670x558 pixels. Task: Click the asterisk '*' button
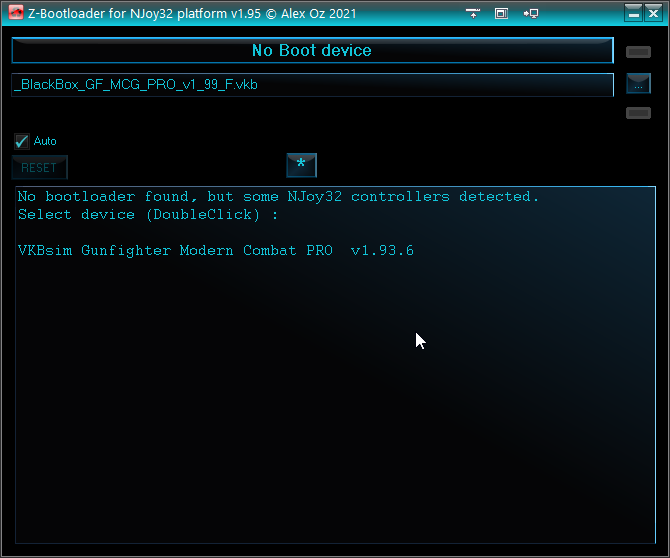[302, 165]
